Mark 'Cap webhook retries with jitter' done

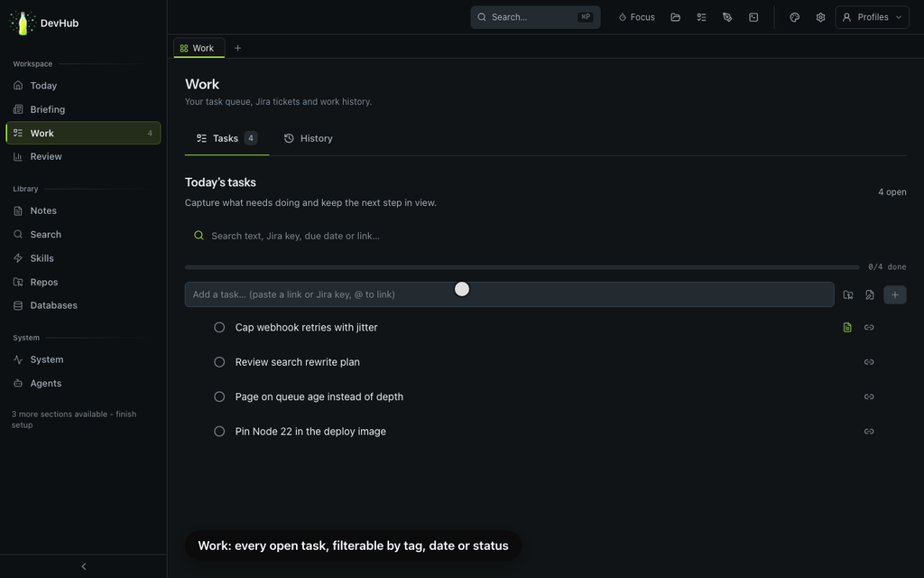tap(219, 327)
